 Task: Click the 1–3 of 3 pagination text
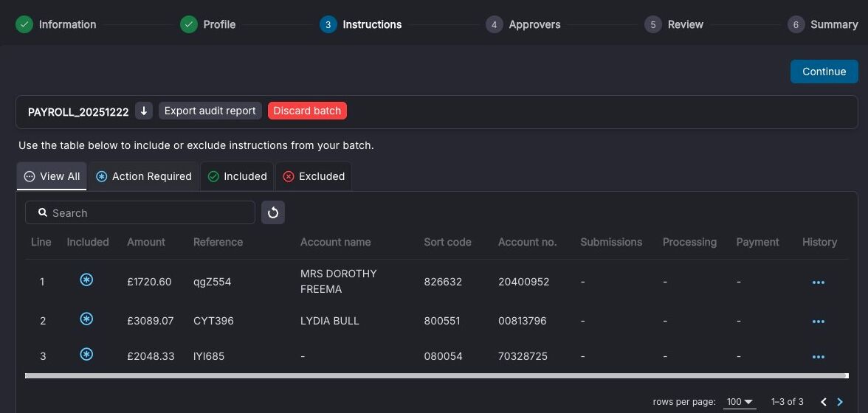click(787, 402)
